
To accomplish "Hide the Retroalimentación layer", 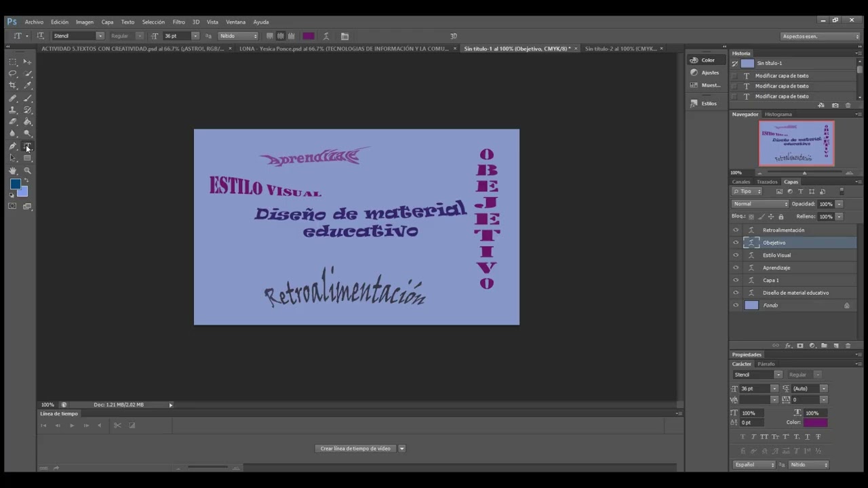I will click(736, 230).
